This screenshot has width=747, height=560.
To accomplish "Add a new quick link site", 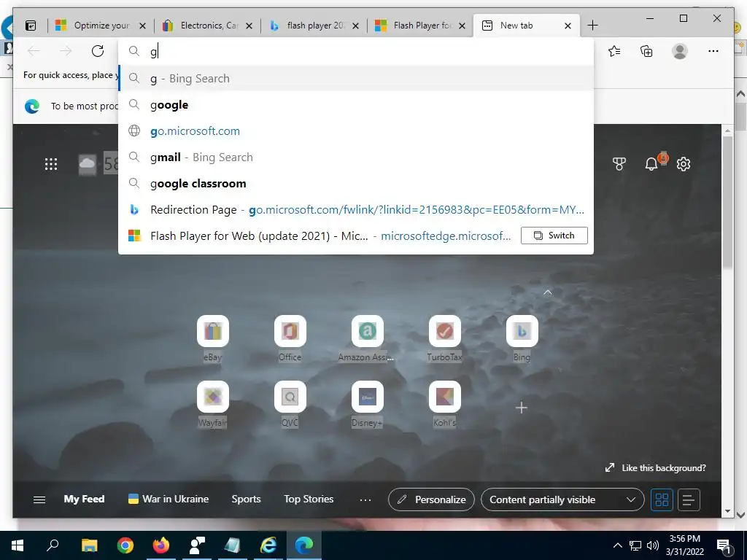I will point(522,408).
